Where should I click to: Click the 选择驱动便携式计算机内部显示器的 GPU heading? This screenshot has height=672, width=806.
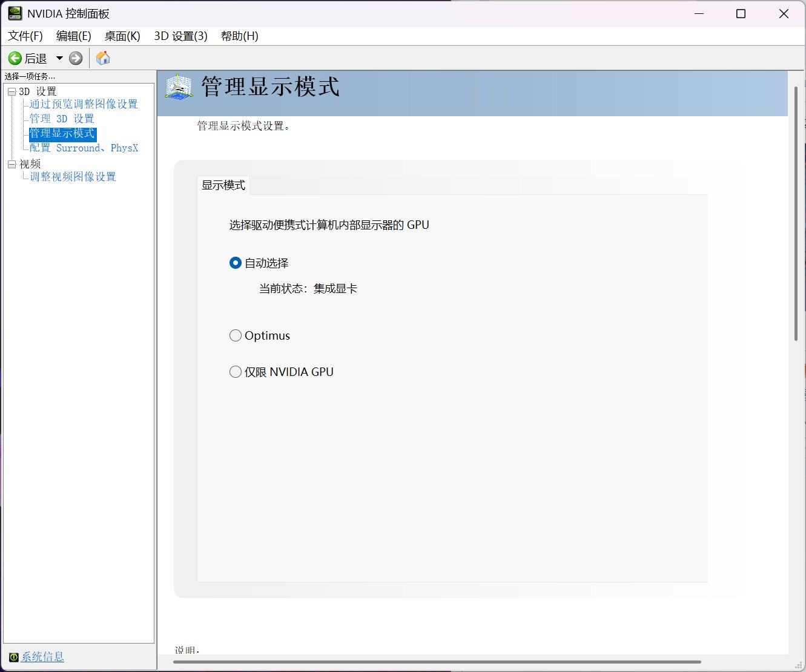(329, 225)
